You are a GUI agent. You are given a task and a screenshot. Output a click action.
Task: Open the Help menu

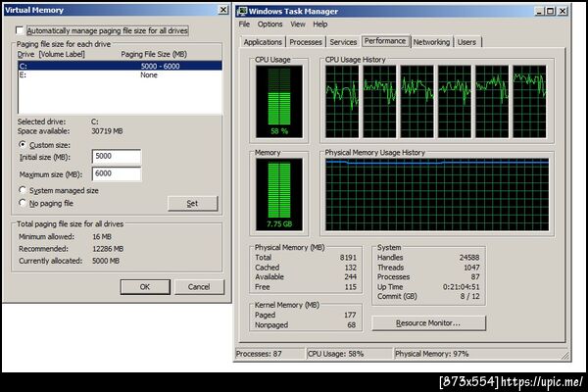(319, 24)
